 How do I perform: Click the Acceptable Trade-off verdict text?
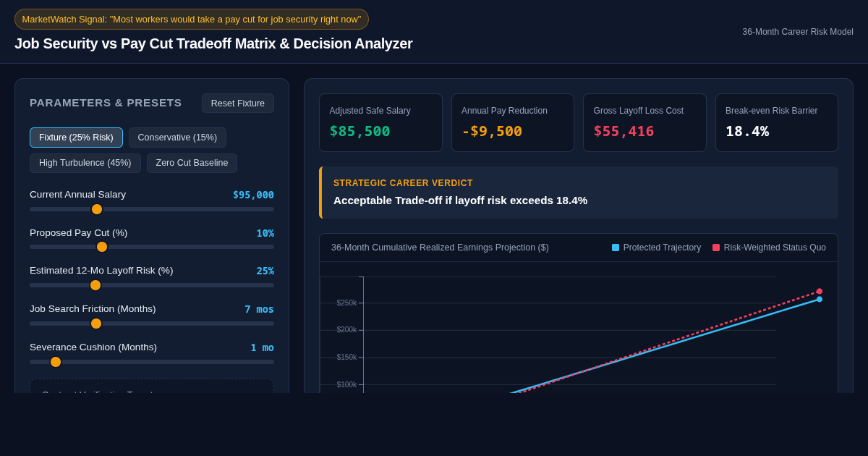pyautogui.click(x=460, y=200)
